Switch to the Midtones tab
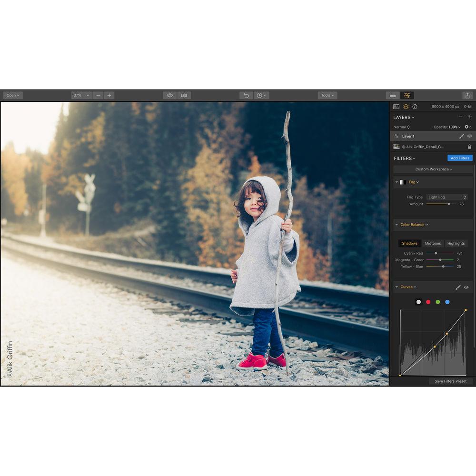The width and height of the screenshot is (476, 476). pyautogui.click(x=432, y=243)
